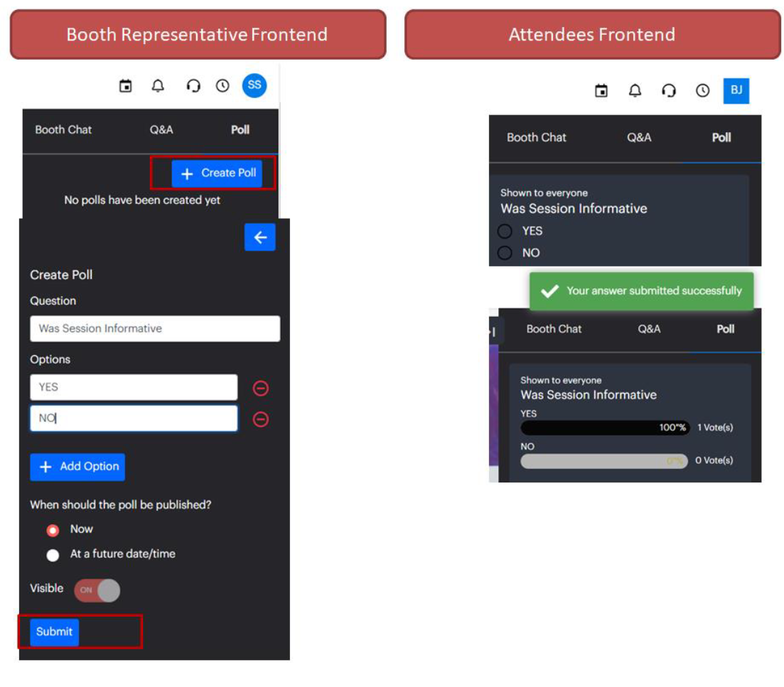This screenshot has height=687, width=784.
Task: Click calendar icon in Booth Representative header
Action: (x=126, y=86)
